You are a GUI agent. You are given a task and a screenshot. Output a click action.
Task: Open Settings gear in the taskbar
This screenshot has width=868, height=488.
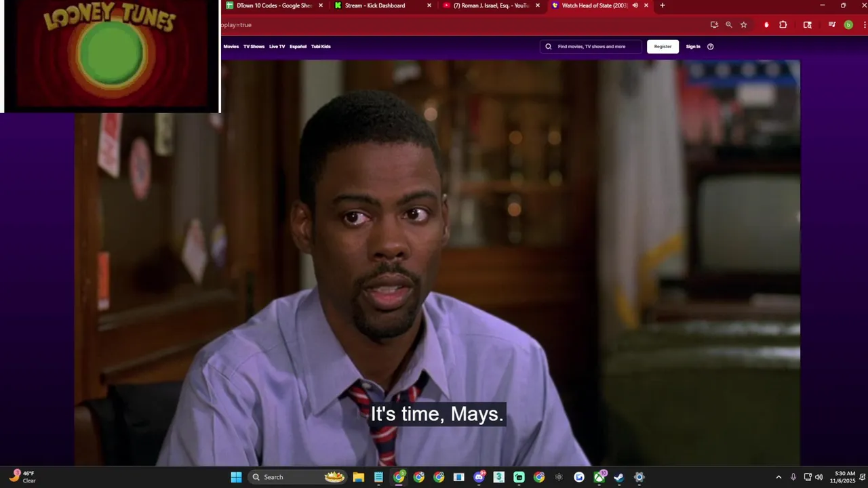click(x=639, y=477)
